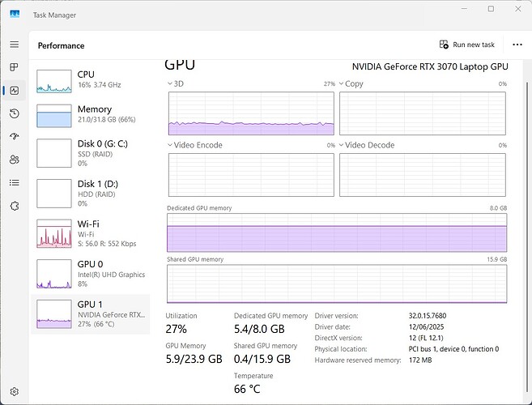Click driver date value 12/06/2025
Image resolution: width=532 pixels, height=405 pixels.
[426, 327]
